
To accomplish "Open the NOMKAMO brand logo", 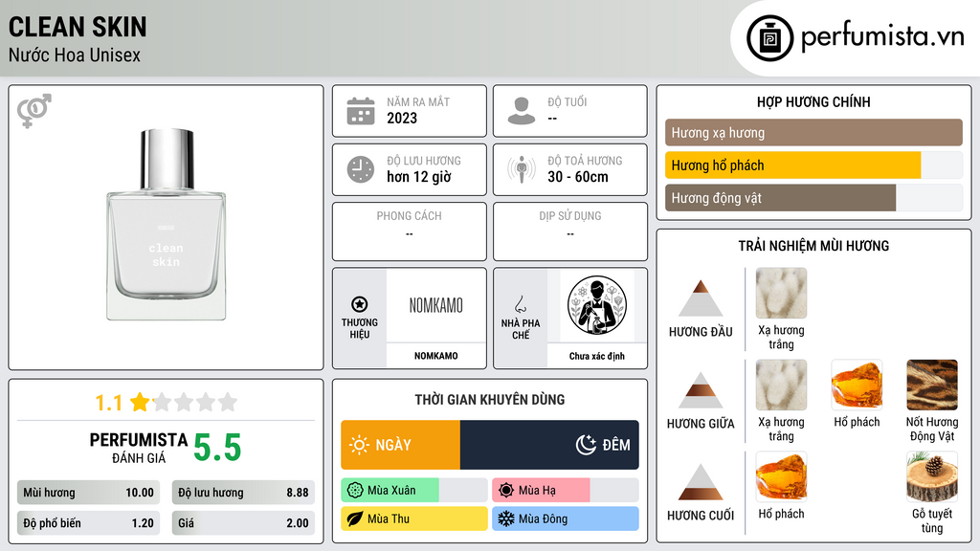I will (x=436, y=305).
